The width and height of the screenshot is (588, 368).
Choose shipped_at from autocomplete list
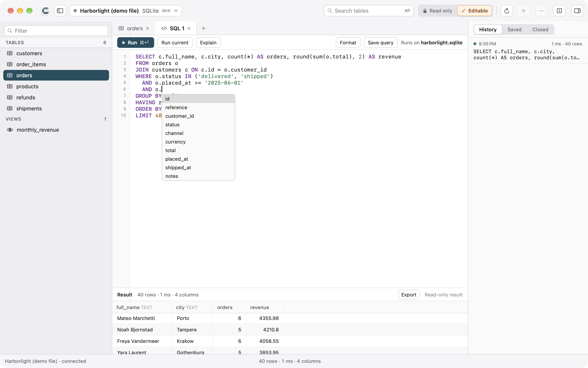click(x=198, y=167)
